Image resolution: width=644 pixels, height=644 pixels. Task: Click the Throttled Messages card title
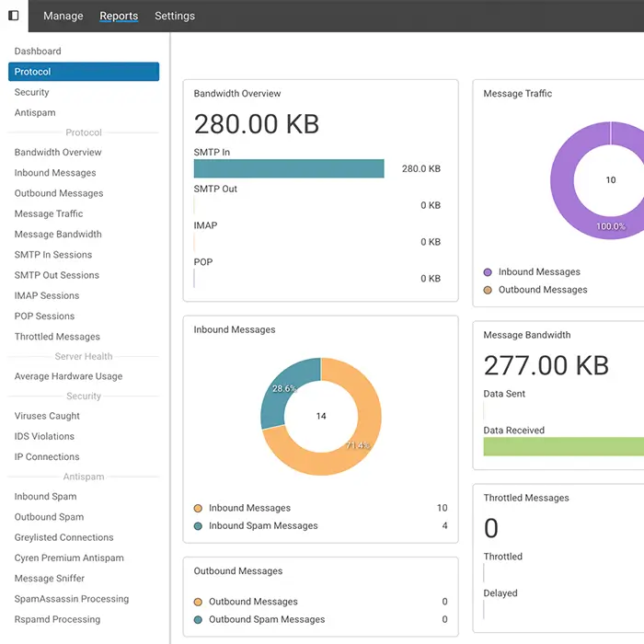tap(526, 498)
